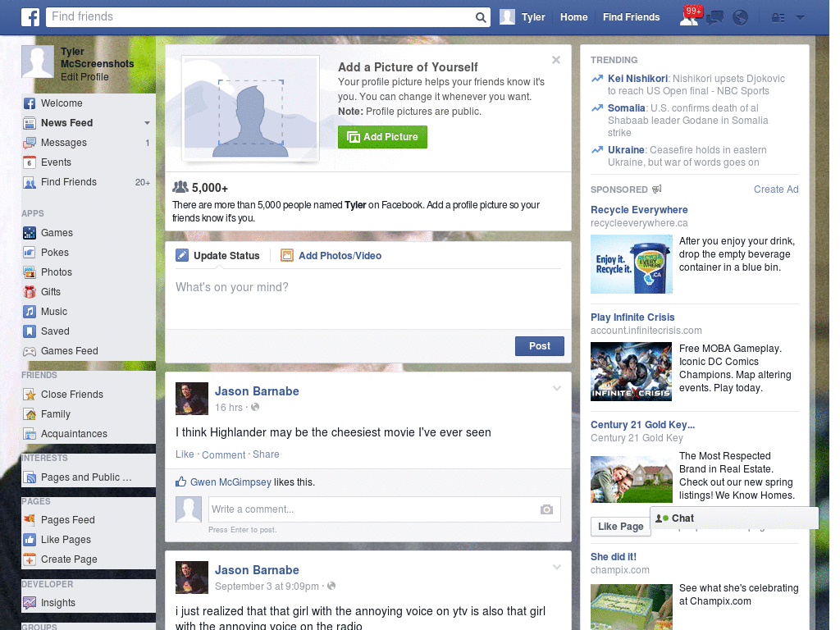
Task: Click the Insights chart icon
Action: [x=30, y=603]
